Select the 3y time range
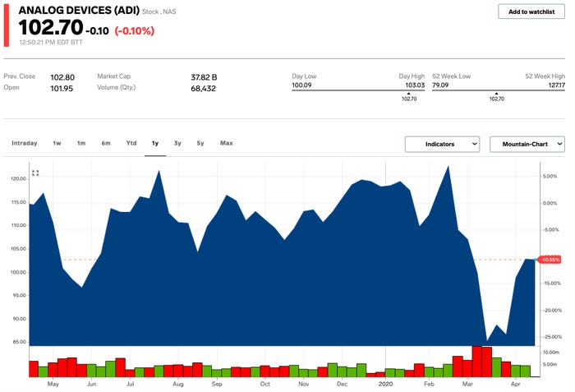This screenshot has height=392, width=575. tap(177, 143)
